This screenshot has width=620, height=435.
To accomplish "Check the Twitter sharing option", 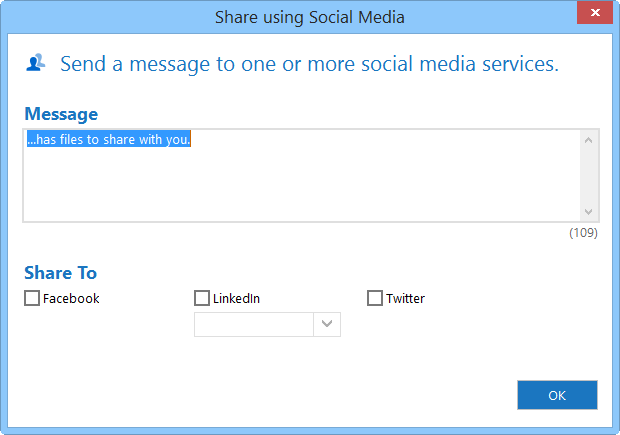I will [375, 298].
